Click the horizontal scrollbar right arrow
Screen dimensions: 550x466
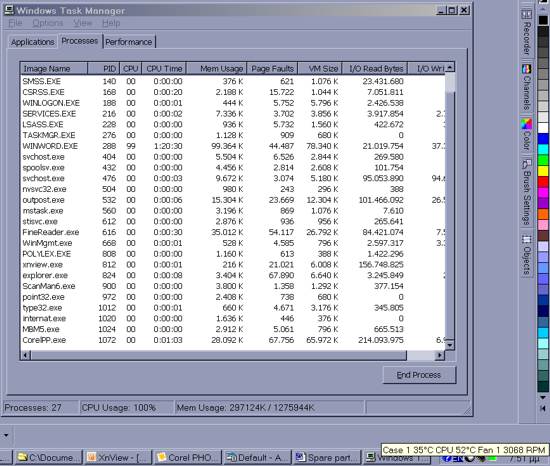point(440,356)
